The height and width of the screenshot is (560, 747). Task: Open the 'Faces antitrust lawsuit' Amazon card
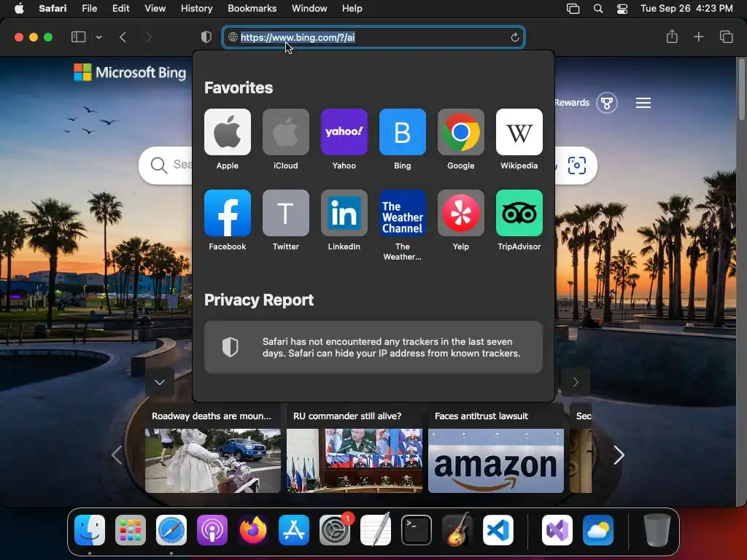tap(495, 448)
